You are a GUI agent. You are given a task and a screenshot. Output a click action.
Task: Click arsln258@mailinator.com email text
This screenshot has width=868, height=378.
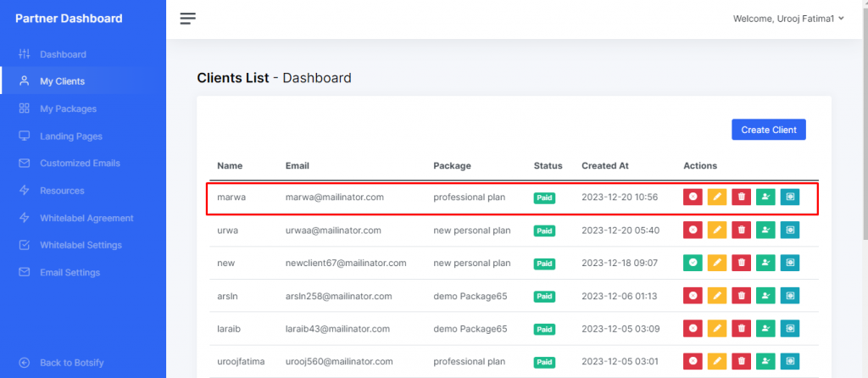coord(339,296)
